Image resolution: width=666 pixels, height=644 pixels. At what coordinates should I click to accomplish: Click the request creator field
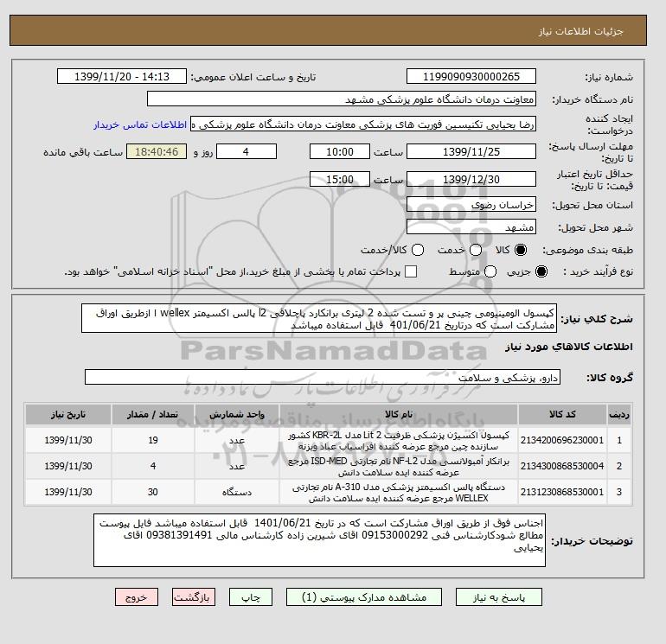coord(363,124)
